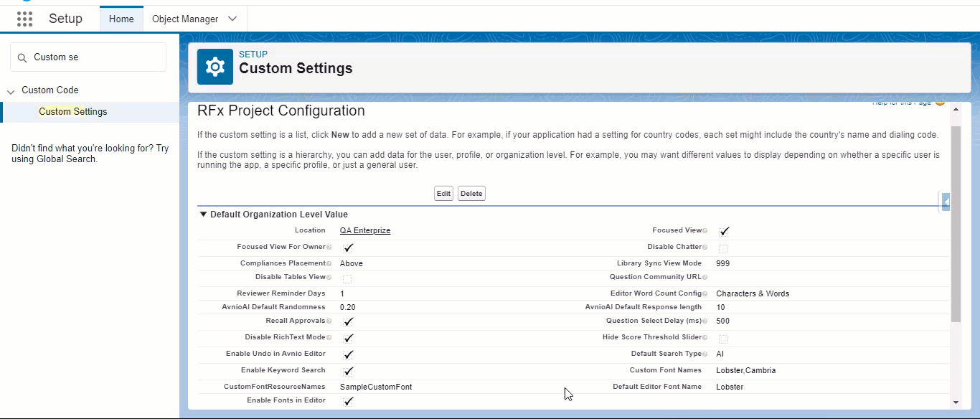Viewport: 980px width, 419px height.
Task: Open the collapsed side panel arrow tab
Action: (946, 202)
